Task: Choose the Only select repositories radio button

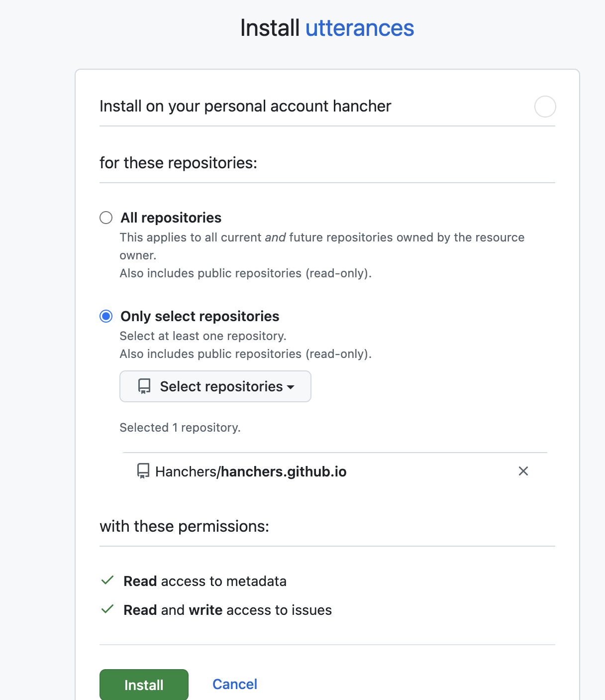Action: (x=106, y=316)
